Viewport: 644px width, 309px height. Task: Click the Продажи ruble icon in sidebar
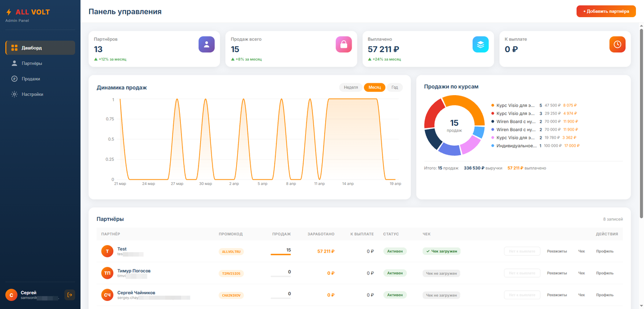tap(14, 79)
